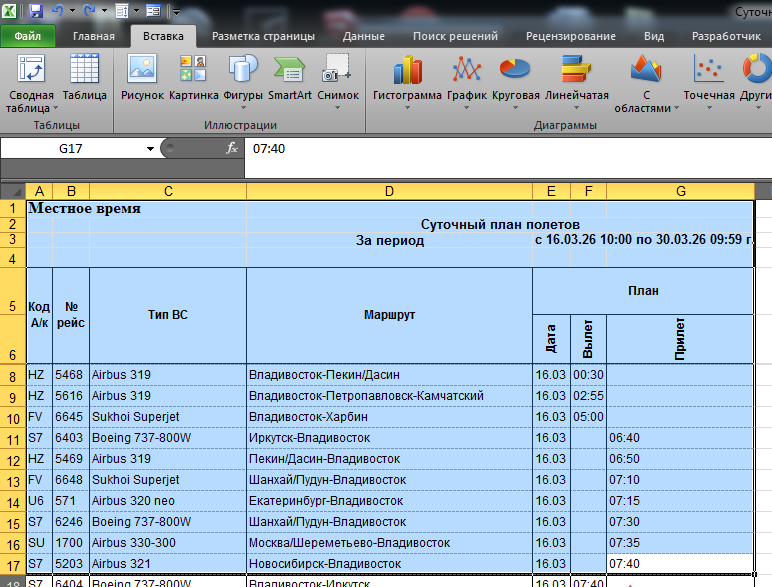This screenshot has width=772, height=587.
Task: Select row 5 header
Action: (x=13, y=292)
